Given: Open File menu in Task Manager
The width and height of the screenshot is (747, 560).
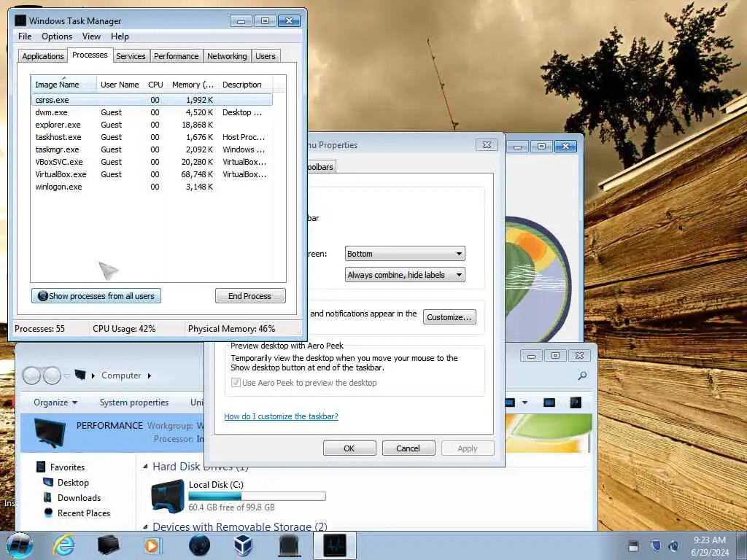Looking at the screenshot, I should click(x=25, y=36).
